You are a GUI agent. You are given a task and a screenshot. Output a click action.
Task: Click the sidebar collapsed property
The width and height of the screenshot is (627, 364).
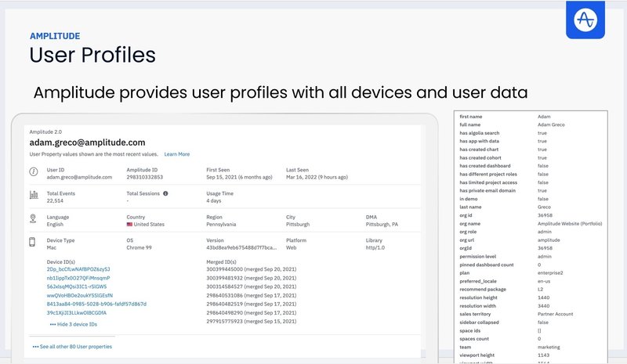479,323
